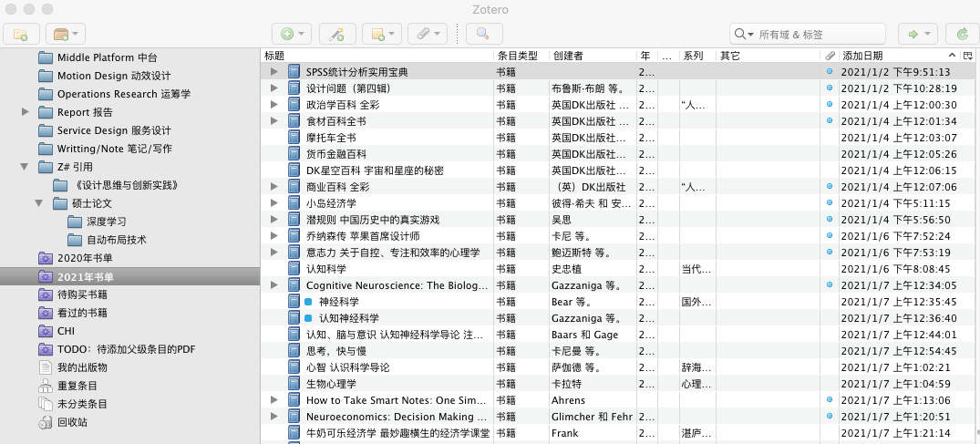Click the book icon of 生物心理学
Screen dimensions: 980x444
(x=294, y=384)
